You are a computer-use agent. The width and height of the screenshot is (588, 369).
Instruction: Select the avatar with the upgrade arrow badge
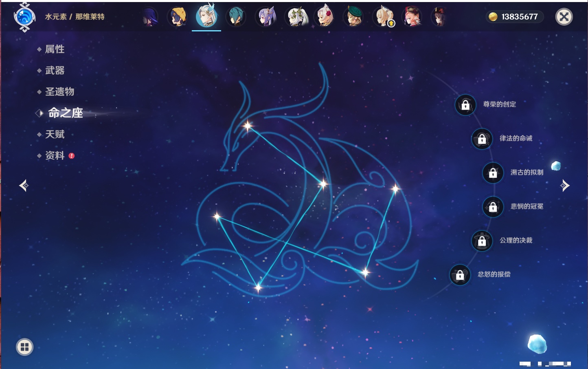click(383, 17)
